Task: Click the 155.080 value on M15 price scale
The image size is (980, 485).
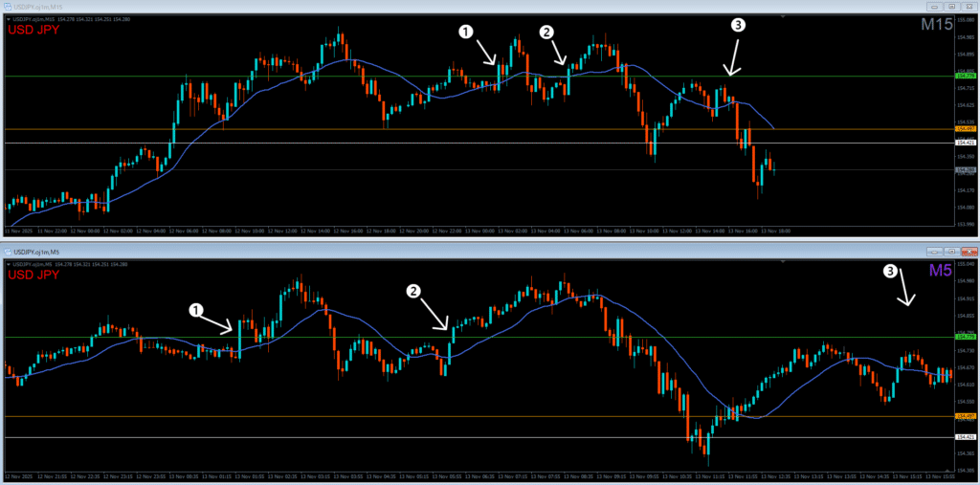Action: 966,20
